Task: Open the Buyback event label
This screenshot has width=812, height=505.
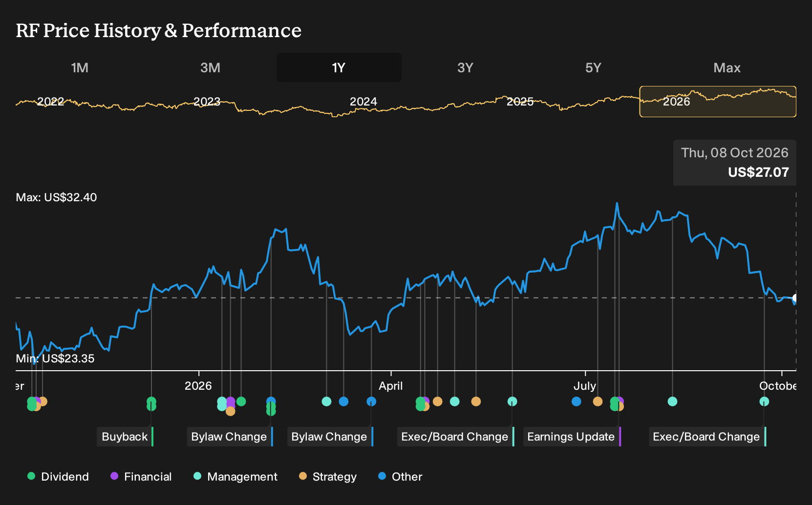Action: pos(125,437)
